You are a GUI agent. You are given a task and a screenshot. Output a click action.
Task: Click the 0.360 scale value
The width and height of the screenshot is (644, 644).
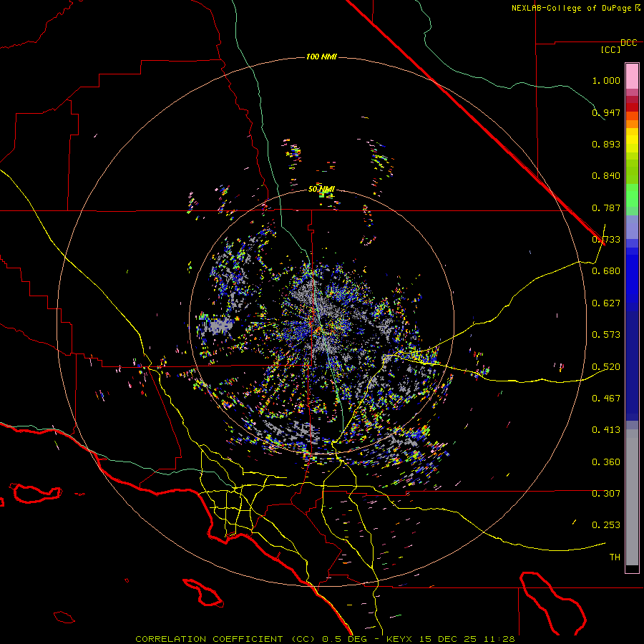coord(606,462)
